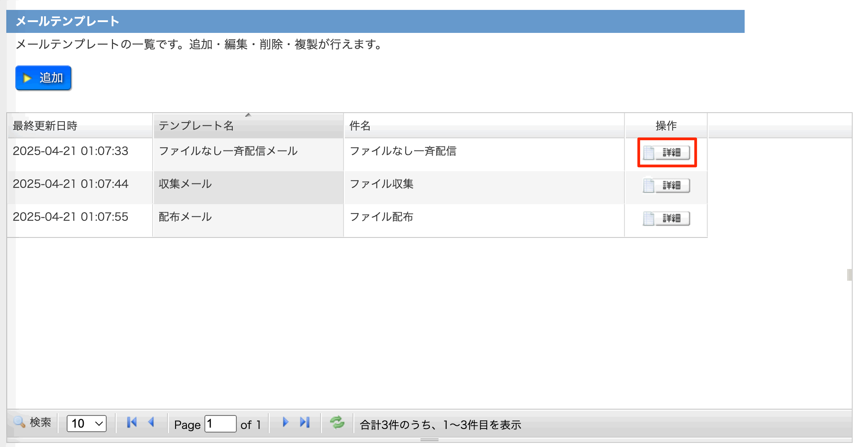Sort by 件名 column header
The image size is (868, 447).
click(x=360, y=126)
